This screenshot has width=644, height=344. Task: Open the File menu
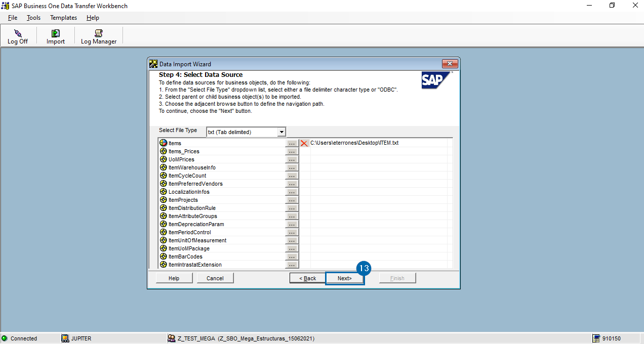coord(13,18)
